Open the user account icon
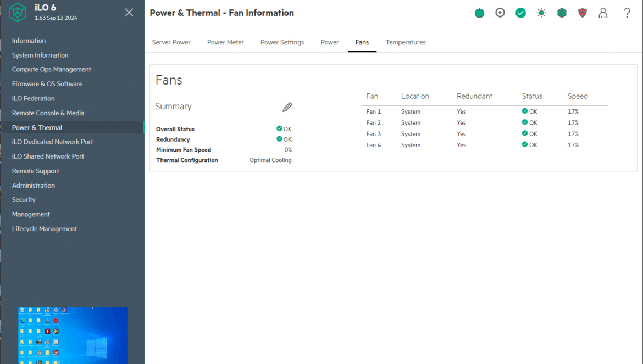Image resolution: width=643 pixels, height=364 pixels. coord(603,13)
